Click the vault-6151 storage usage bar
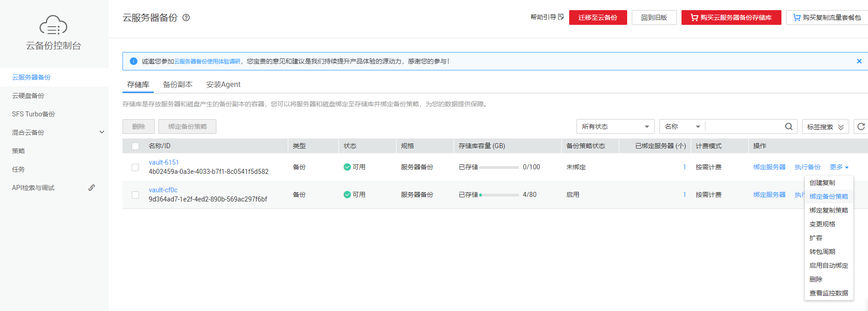The height and width of the screenshot is (311, 868). pyautogui.click(x=499, y=167)
